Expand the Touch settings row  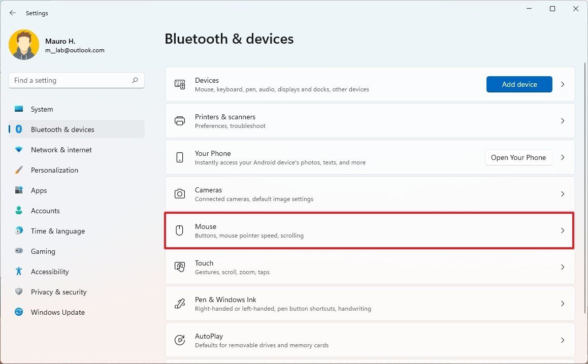pyautogui.click(x=562, y=267)
